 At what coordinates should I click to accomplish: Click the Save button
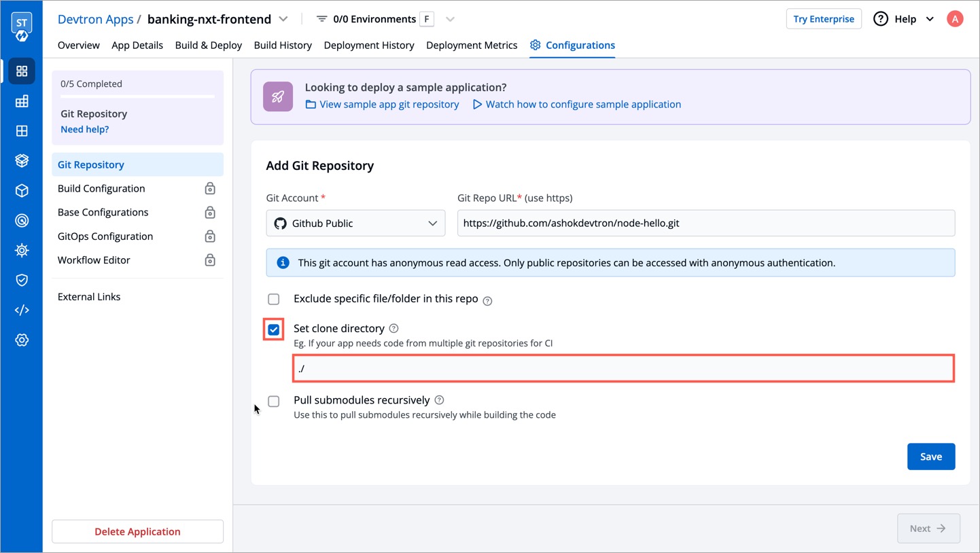pos(930,457)
